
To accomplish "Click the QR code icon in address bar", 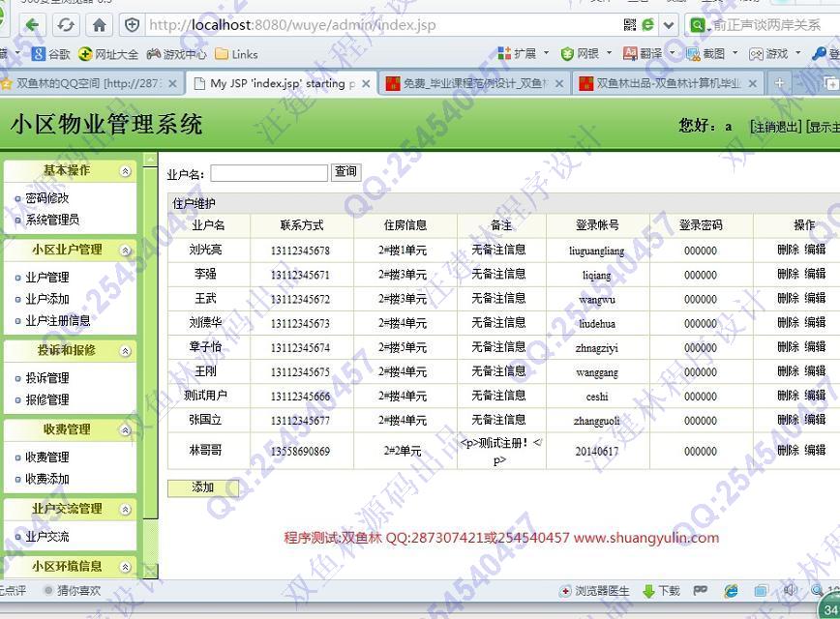I will (630, 24).
